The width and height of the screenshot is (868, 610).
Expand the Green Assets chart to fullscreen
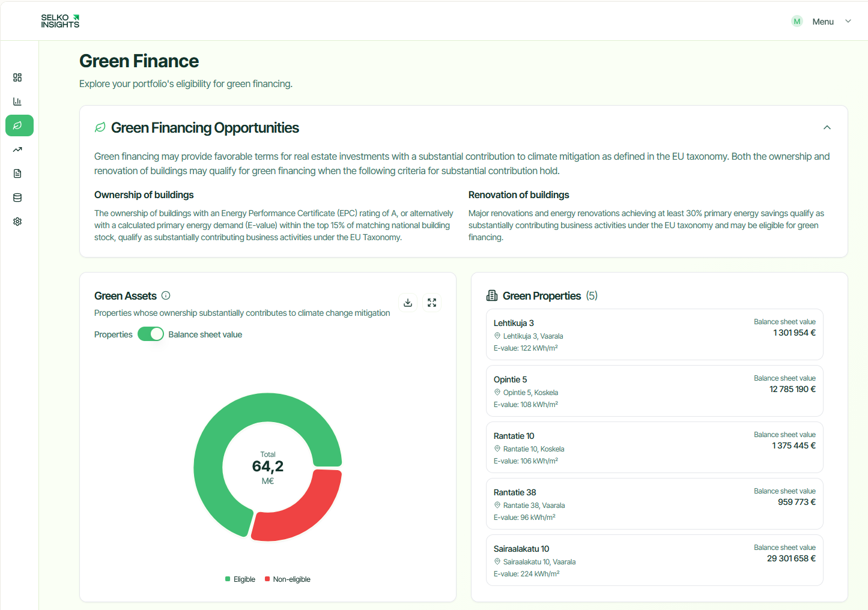432,303
